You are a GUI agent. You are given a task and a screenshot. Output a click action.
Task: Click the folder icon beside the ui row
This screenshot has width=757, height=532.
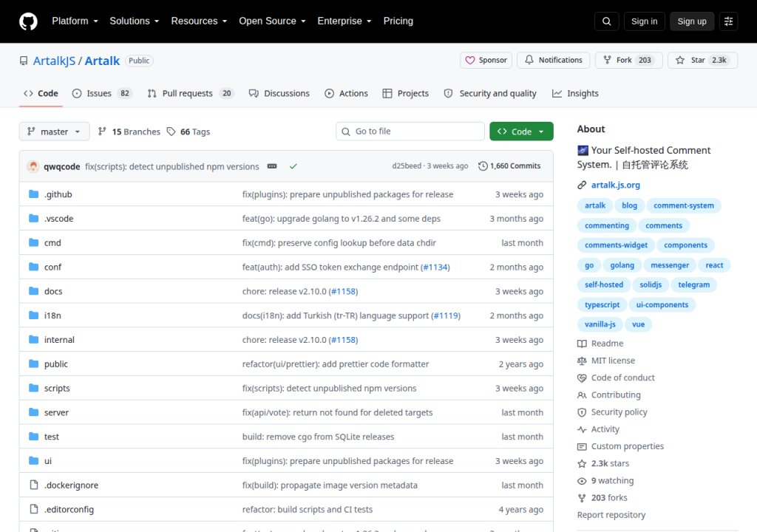33,460
